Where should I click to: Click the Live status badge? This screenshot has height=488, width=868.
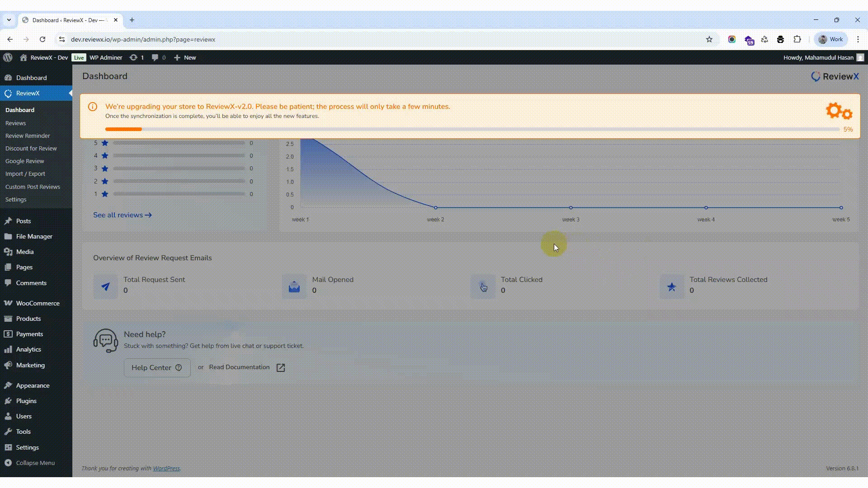point(79,57)
